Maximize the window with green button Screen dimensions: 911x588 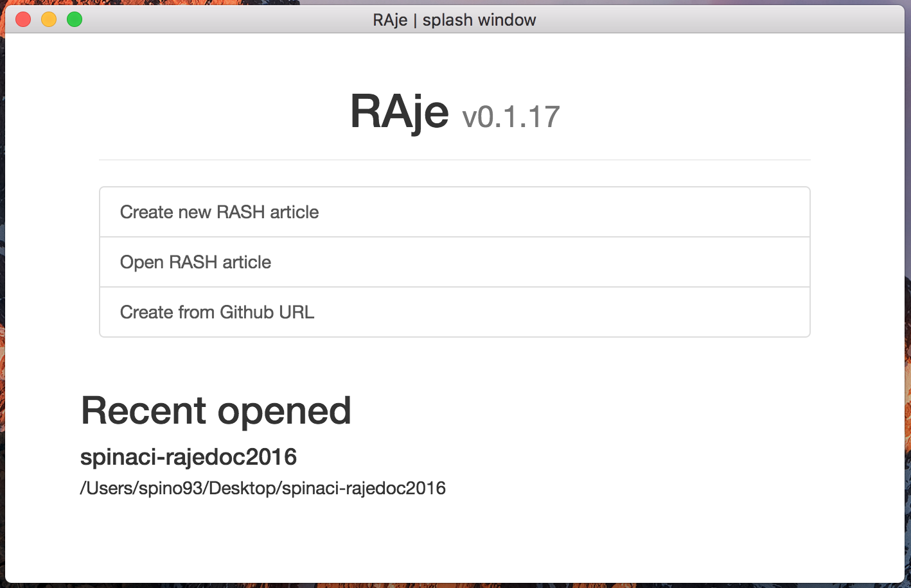(75, 19)
